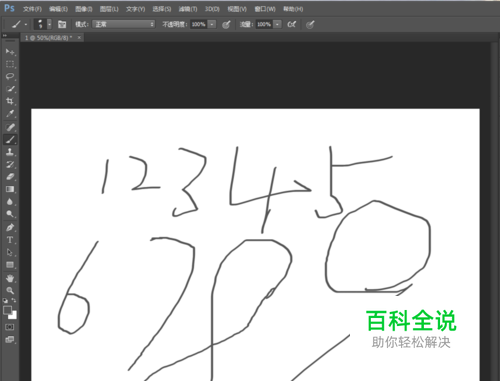Open the Help menu

[x=293, y=9]
